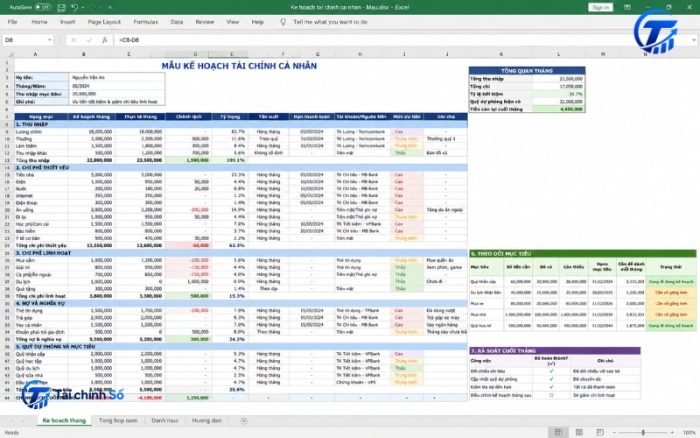The height and width of the screenshot is (438, 700).
Task: Open the File menu
Action: [12, 22]
